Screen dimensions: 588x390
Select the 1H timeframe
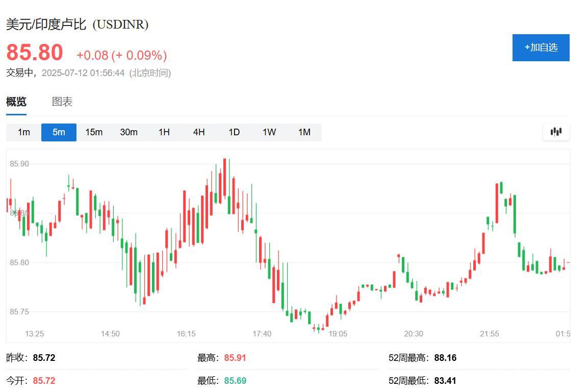[164, 132]
